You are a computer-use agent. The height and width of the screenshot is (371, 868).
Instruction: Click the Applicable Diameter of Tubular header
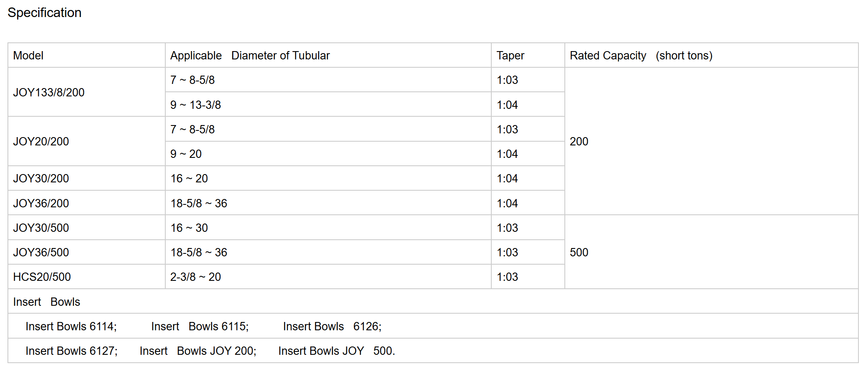pos(250,56)
